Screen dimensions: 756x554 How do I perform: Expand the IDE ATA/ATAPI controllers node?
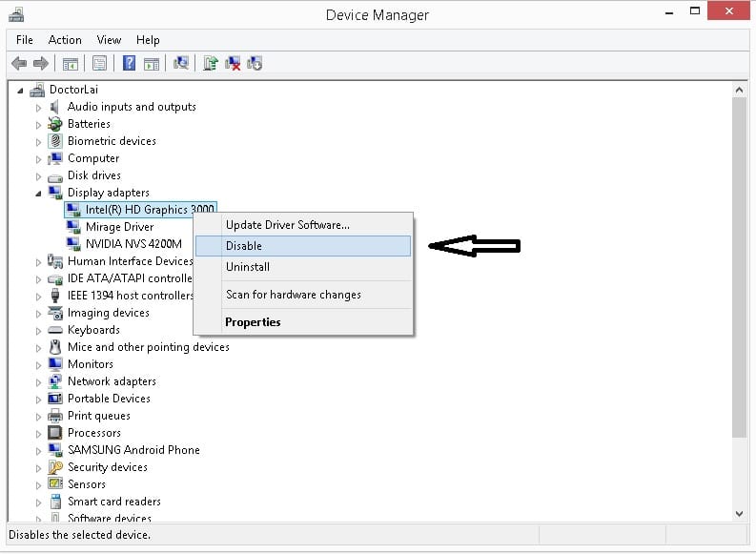point(38,279)
